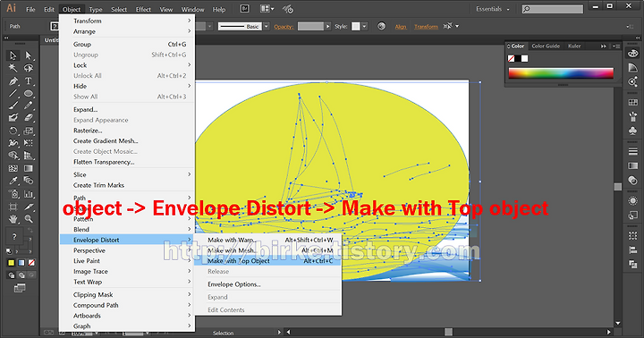644x338 pixels.
Task: Choose Make with Warp
Action: click(x=267, y=240)
